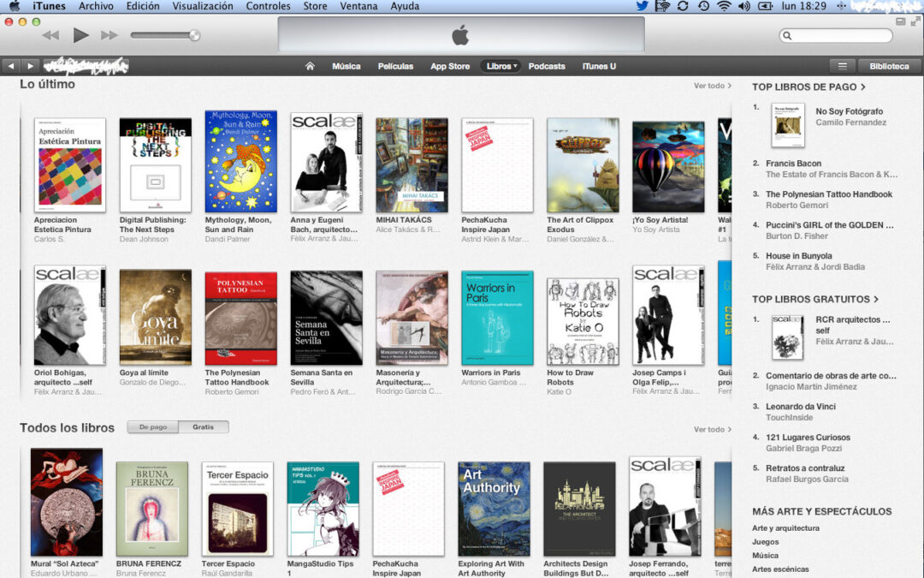Click the back navigation arrow above the sidebar
The height and width of the screenshot is (578, 924).
tap(9, 65)
